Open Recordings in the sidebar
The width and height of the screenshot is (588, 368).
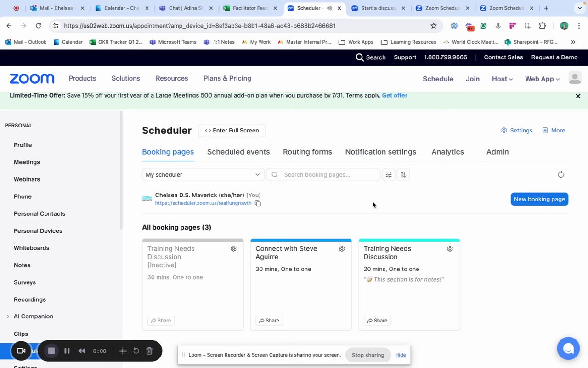point(30,299)
